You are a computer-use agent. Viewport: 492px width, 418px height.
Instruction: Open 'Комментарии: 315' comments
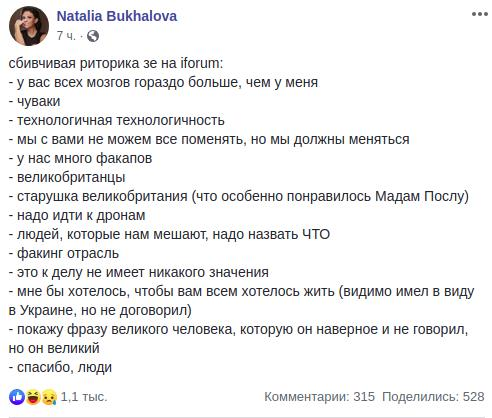pos(319,397)
